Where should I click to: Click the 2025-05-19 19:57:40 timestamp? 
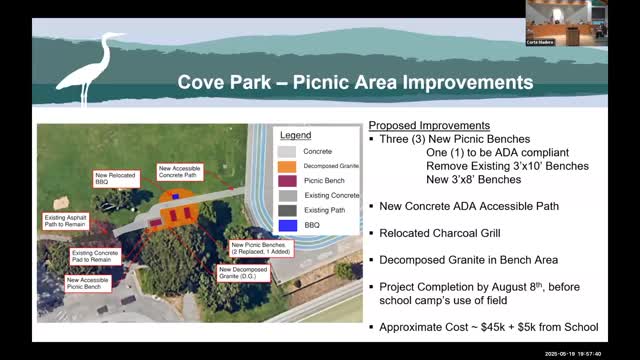pos(573,354)
